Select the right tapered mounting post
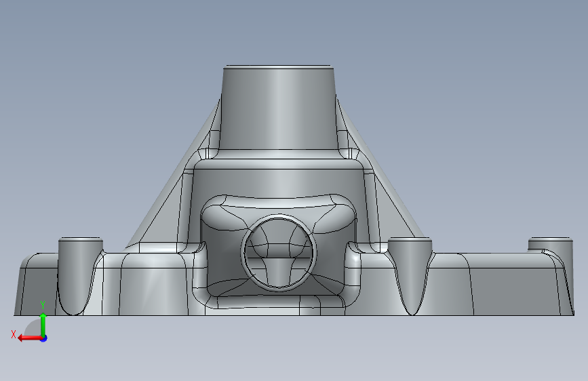588x381 pixels. 410,276
